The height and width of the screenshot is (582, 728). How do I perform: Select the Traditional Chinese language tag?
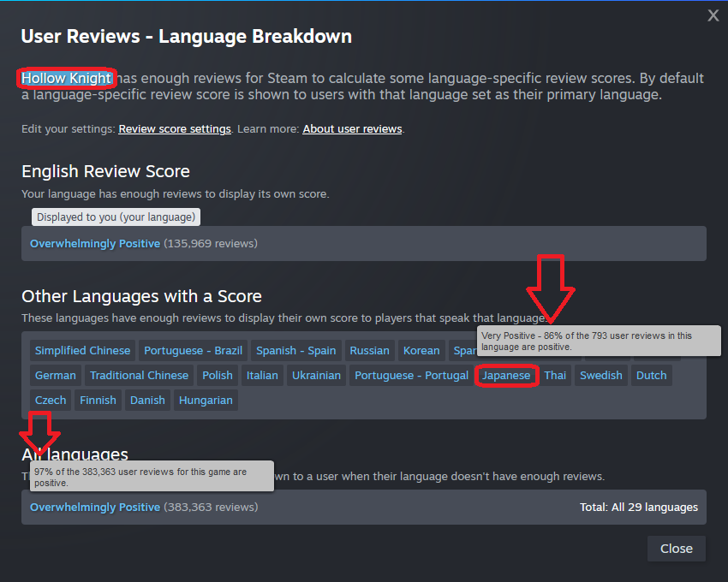click(140, 376)
